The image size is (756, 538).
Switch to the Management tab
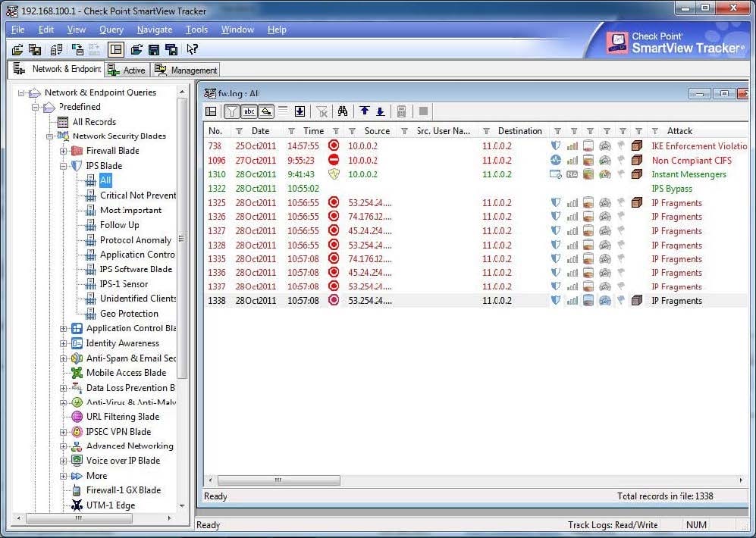(187, 70)
